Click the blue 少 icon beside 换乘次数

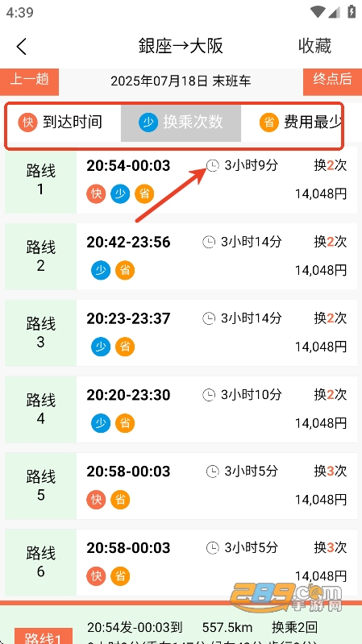148,123
